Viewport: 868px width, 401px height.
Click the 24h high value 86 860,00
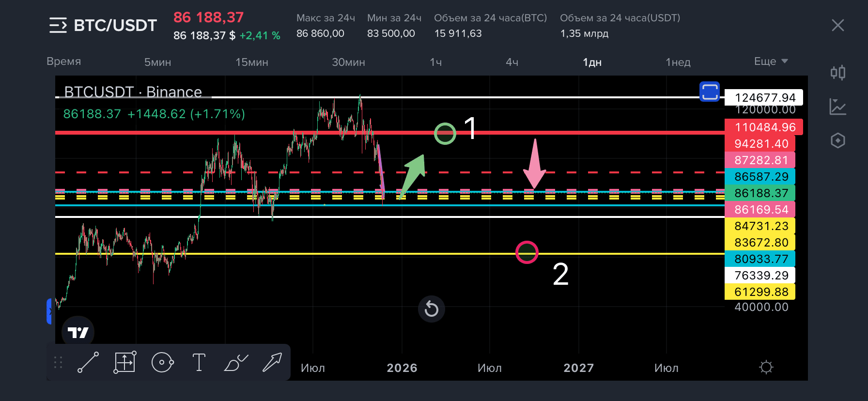(320, 33)
